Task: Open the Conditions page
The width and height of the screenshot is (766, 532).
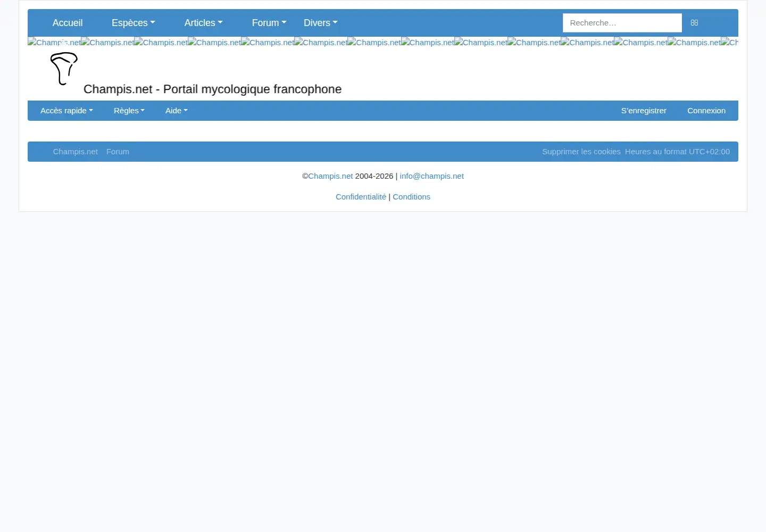Action: coord(411,197)
